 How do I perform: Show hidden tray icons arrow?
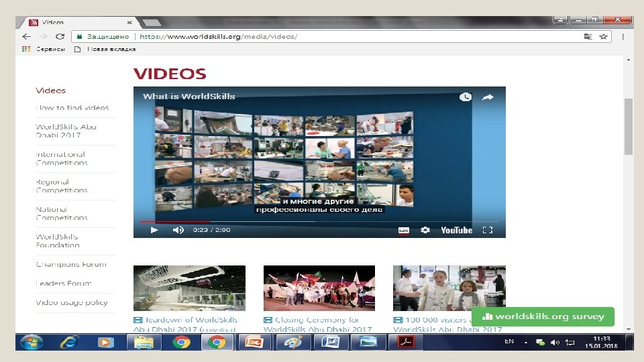pyautogui.click(x=526, y=343)
